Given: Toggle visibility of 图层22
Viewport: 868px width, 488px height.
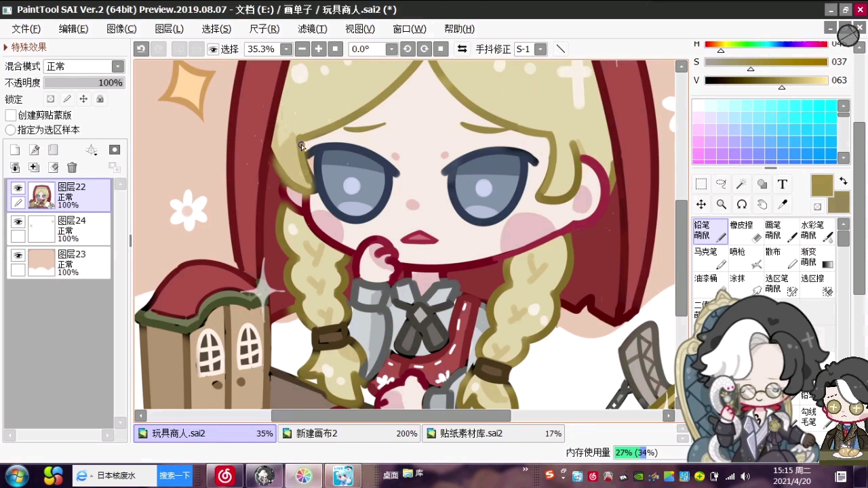Looking at the screenshot, I should (18, 188).
